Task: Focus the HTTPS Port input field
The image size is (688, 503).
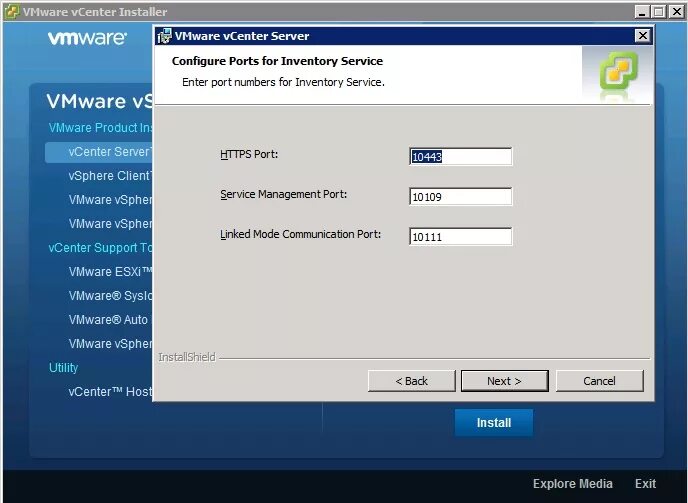Action: (460, 157)
